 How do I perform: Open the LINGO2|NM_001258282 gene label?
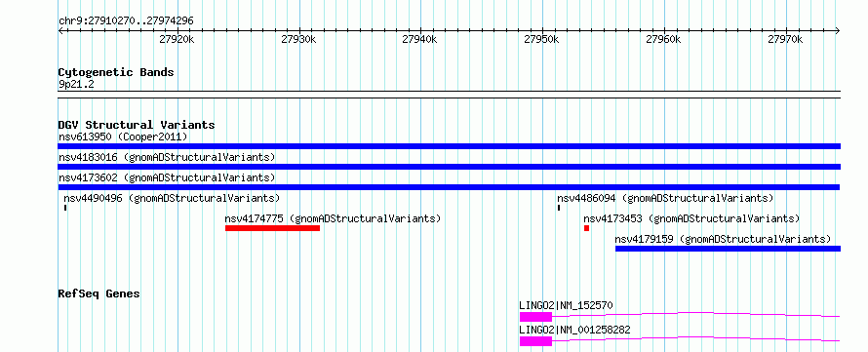(574, 331)
